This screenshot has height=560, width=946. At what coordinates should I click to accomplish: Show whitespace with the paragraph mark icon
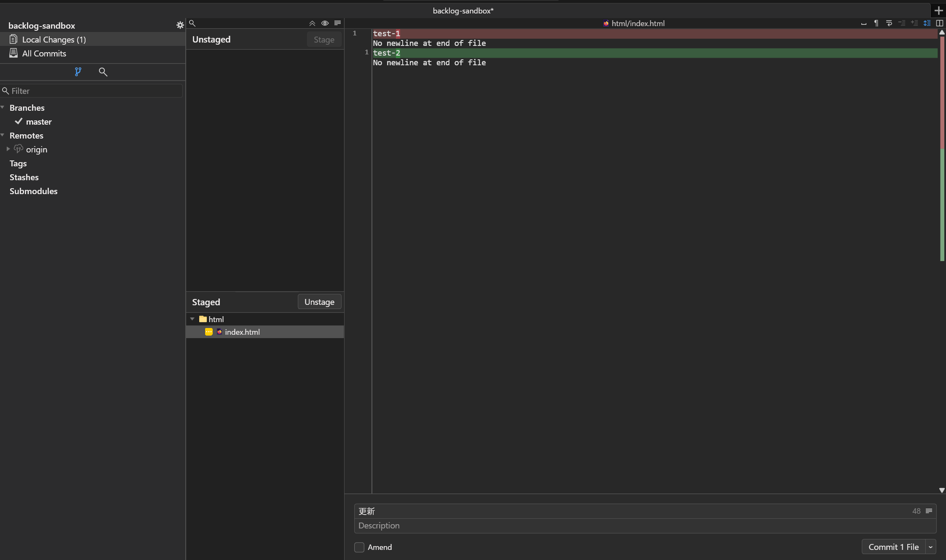click(876, 24)
